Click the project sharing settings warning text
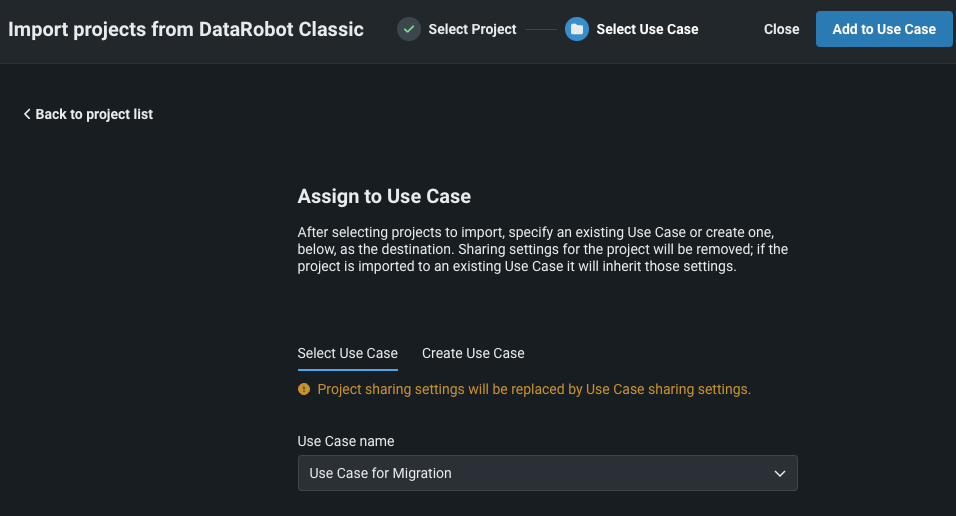956x516 pixels. coord(534,389)
